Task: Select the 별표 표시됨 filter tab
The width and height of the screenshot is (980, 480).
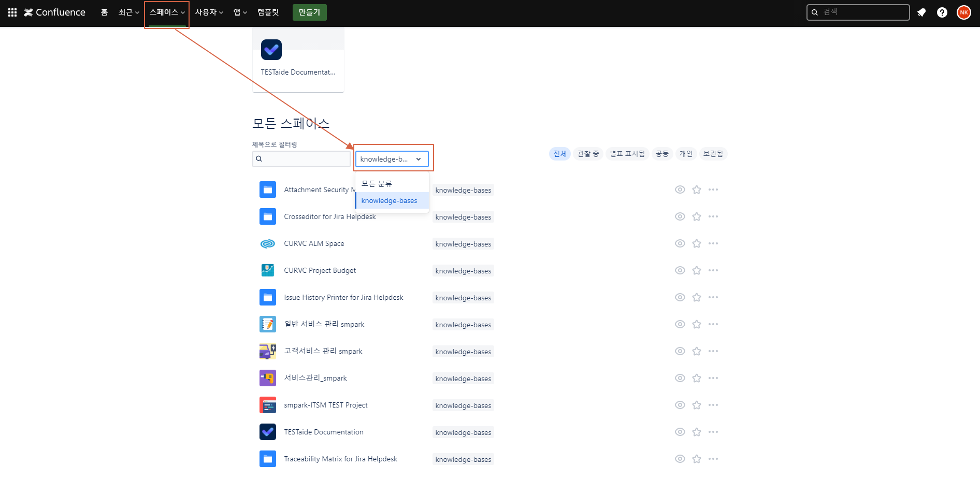Action: tap(627, 154)
